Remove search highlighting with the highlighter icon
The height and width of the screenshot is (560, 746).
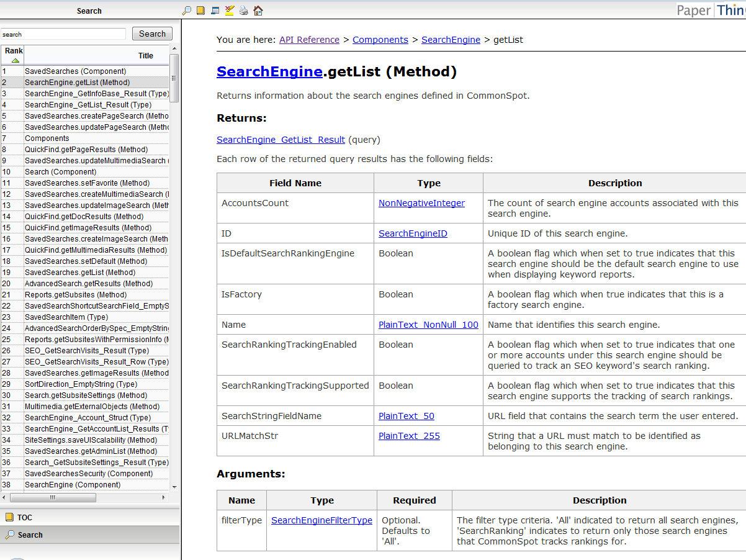(x=230, y=11)
